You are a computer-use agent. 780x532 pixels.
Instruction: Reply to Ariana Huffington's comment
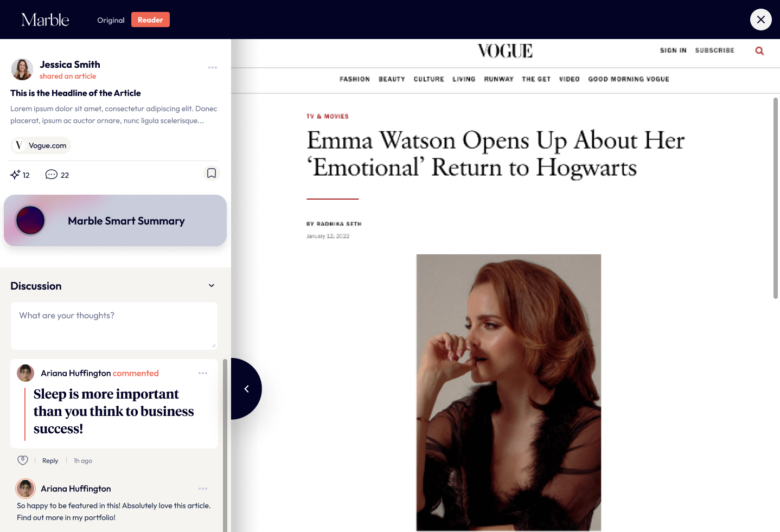coord(50,461)
